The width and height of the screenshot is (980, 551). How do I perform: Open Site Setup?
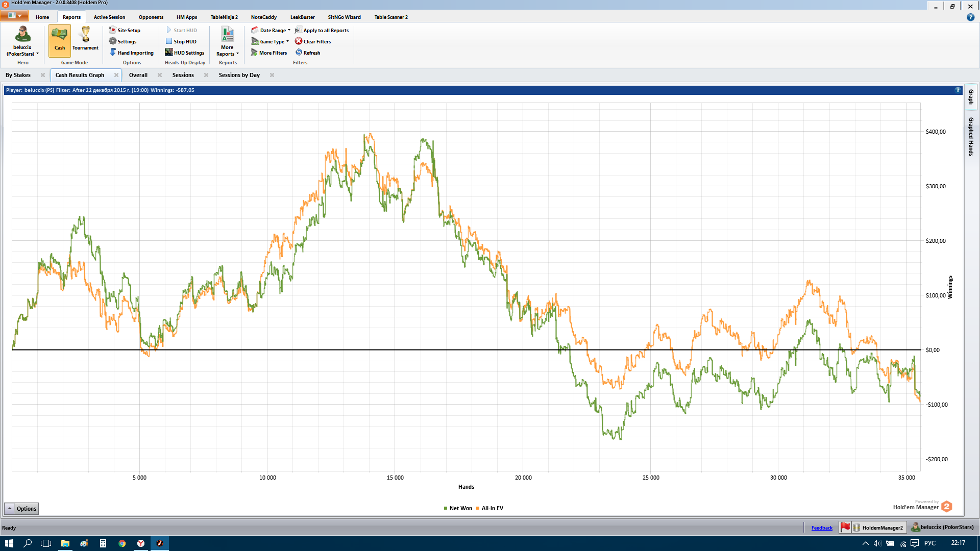coord(125,30)
